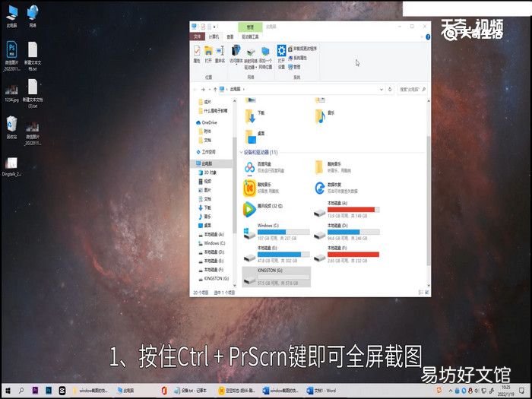Click taskbar search magnifier
The width and height of the screenshot is (532, 399).
point(21,391)
